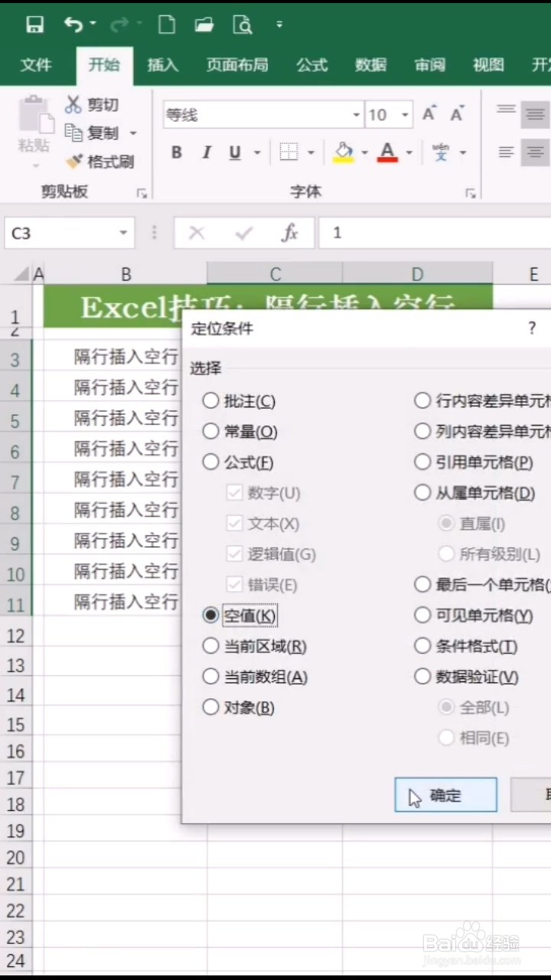Click the insert function fx icon

tap(289, 234)
